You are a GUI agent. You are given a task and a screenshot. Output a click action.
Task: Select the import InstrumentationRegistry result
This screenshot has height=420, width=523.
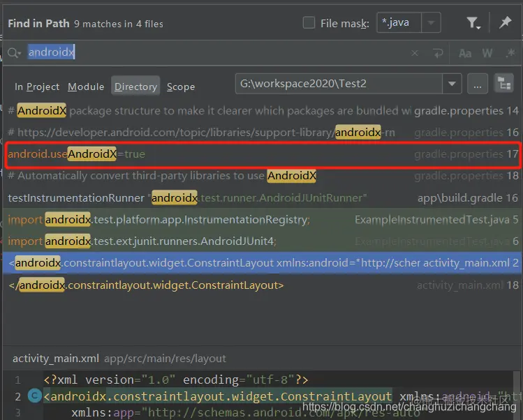tap(263, 220)
